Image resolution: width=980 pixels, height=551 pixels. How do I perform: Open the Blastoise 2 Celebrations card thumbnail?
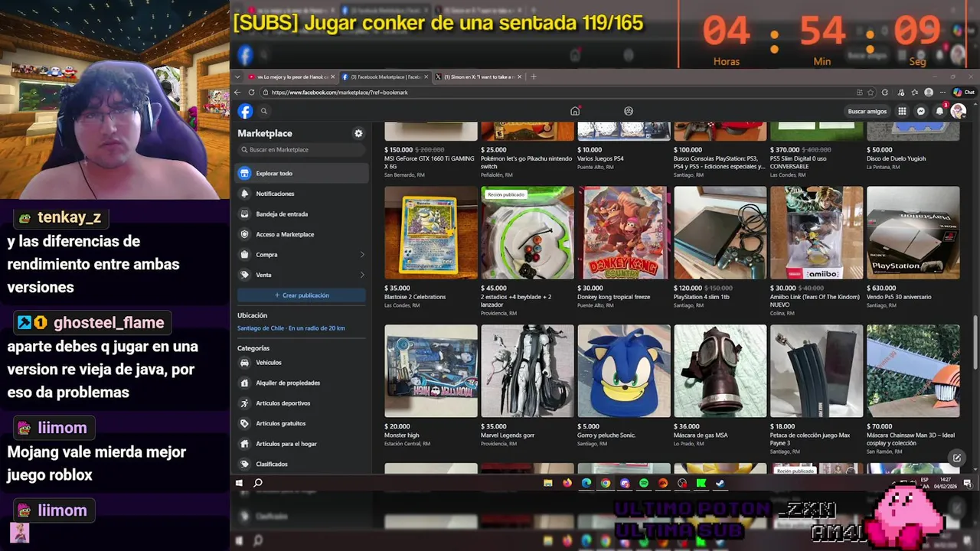pos(431,233)
